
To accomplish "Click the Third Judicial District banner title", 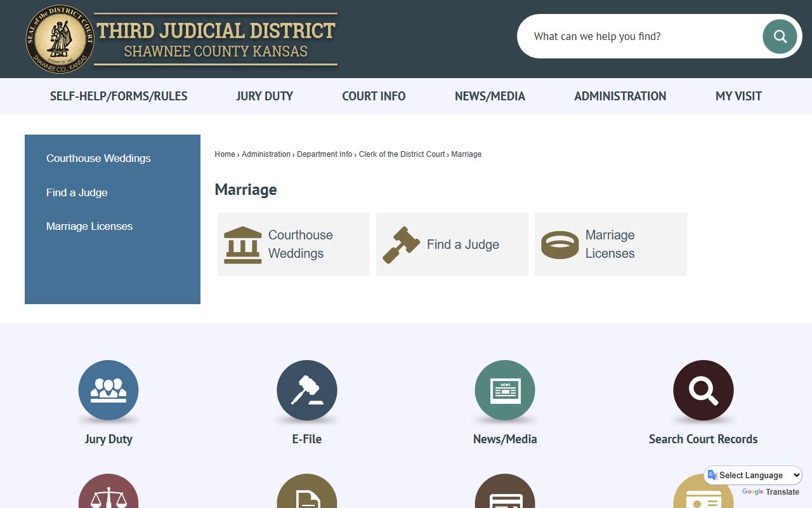I will [216, 30].
